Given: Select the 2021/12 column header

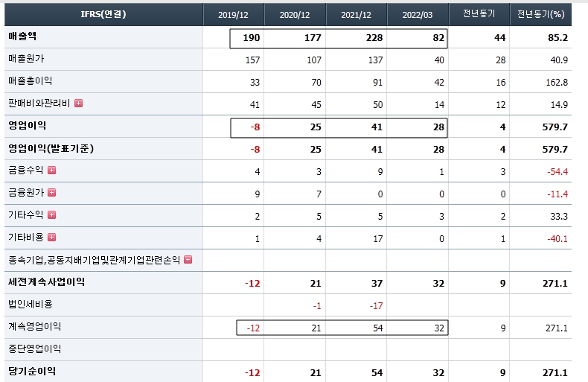Looking at the screenshot, I should 357,15.
